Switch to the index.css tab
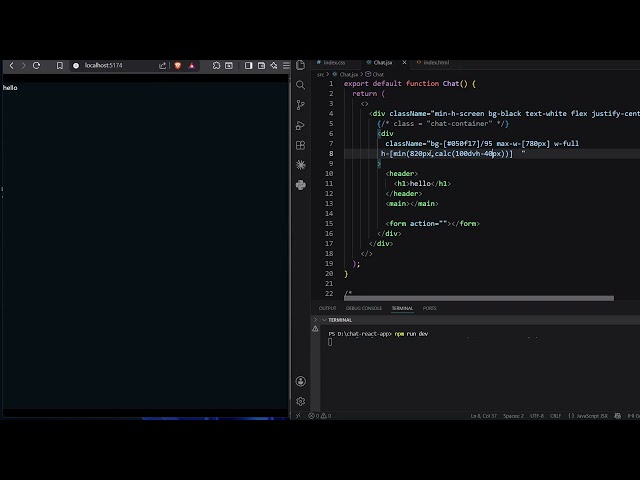This screenshot has height=480, width=640. pos(334,62)
